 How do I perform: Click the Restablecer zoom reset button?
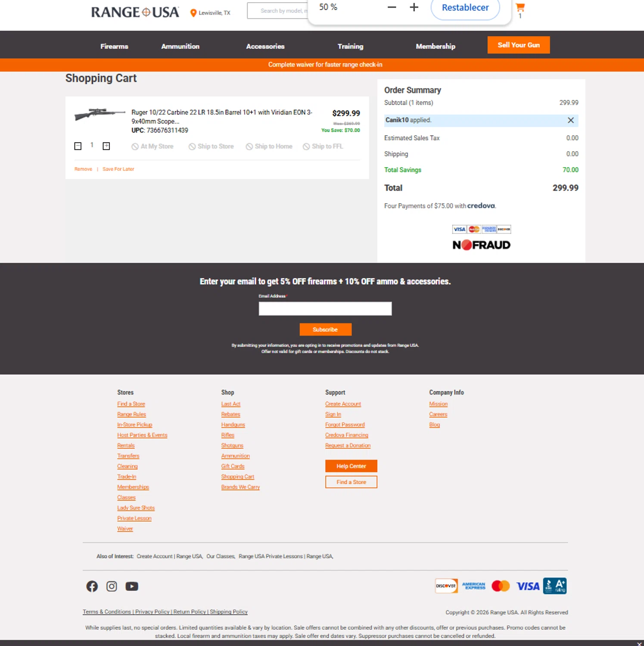pos(465,8)
